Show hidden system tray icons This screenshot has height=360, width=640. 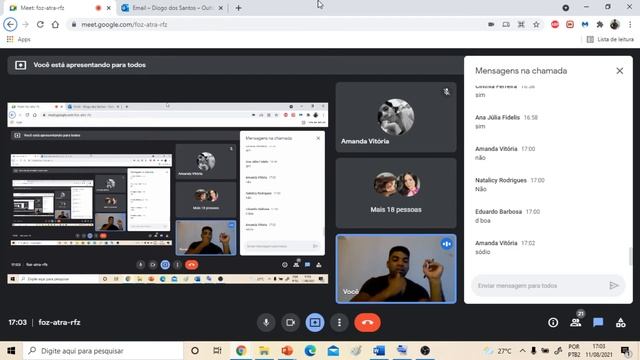point(522,351)
